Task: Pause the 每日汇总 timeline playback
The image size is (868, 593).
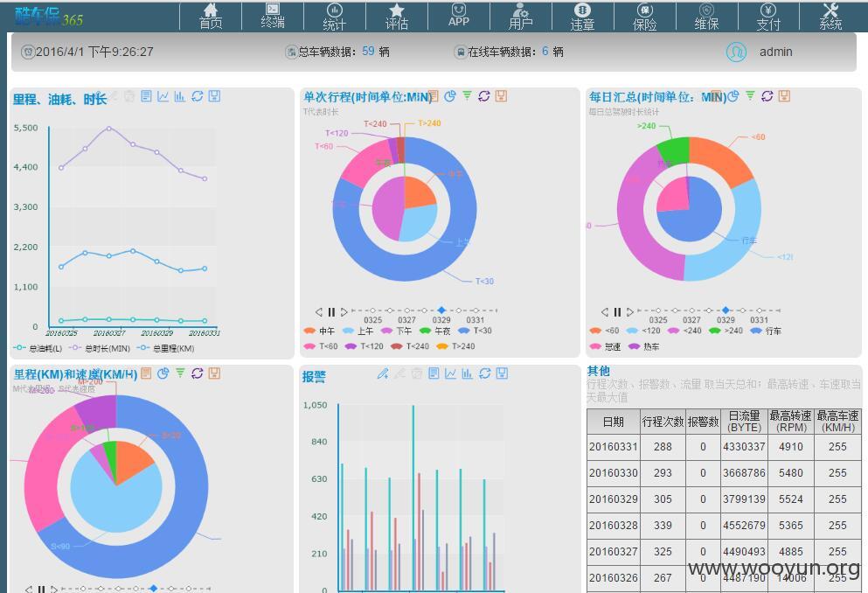Action: 617,311
